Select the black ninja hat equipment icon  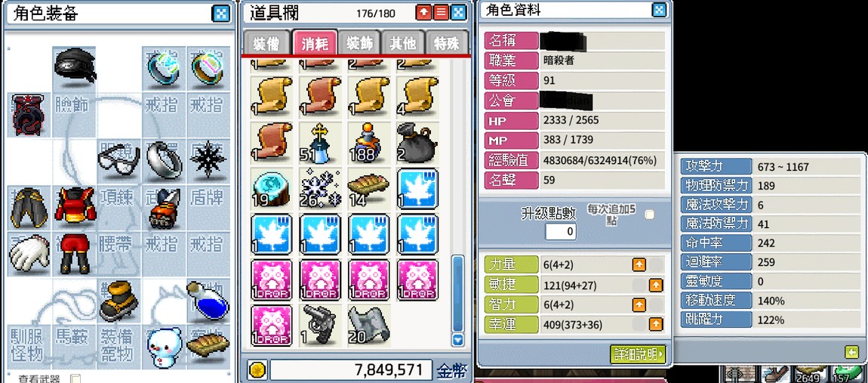click(x=75, y=66)
